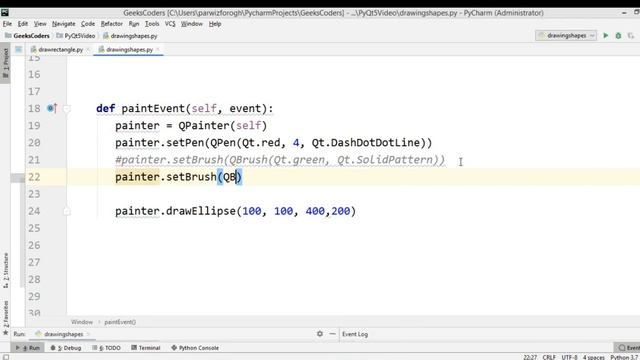Open Run panel settings gear icon
Image resolution: width=640 pixels, height=360 pixels.
coord(320,334)
